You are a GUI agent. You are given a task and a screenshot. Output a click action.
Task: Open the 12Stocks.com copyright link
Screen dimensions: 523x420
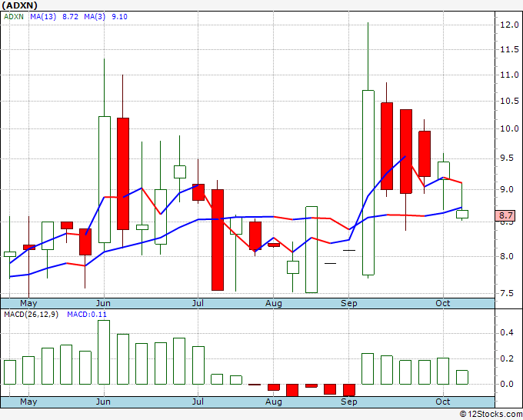491,415
